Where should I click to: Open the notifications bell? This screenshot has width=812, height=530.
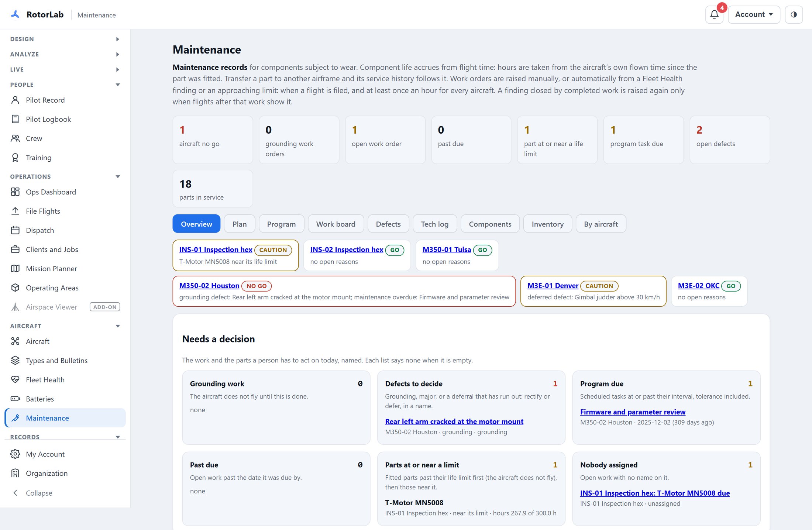pyautogui.click(x=714, y=15)
